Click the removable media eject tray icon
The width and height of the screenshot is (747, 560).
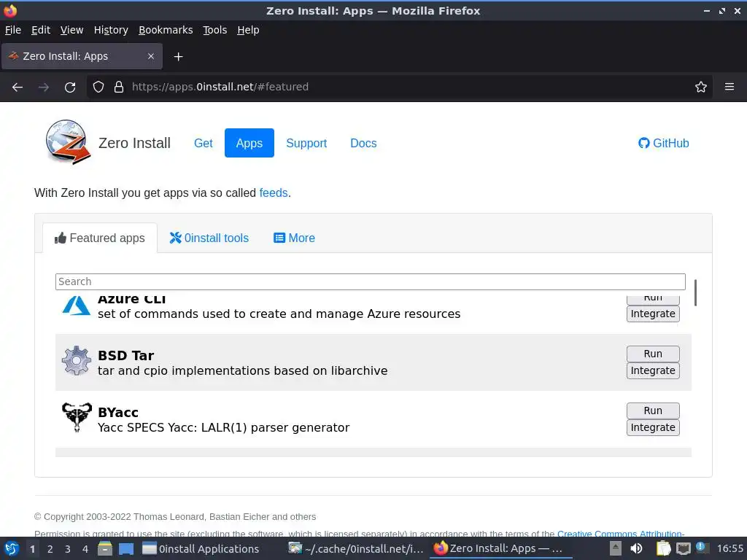pyautogui.click(x=616, y=548)
